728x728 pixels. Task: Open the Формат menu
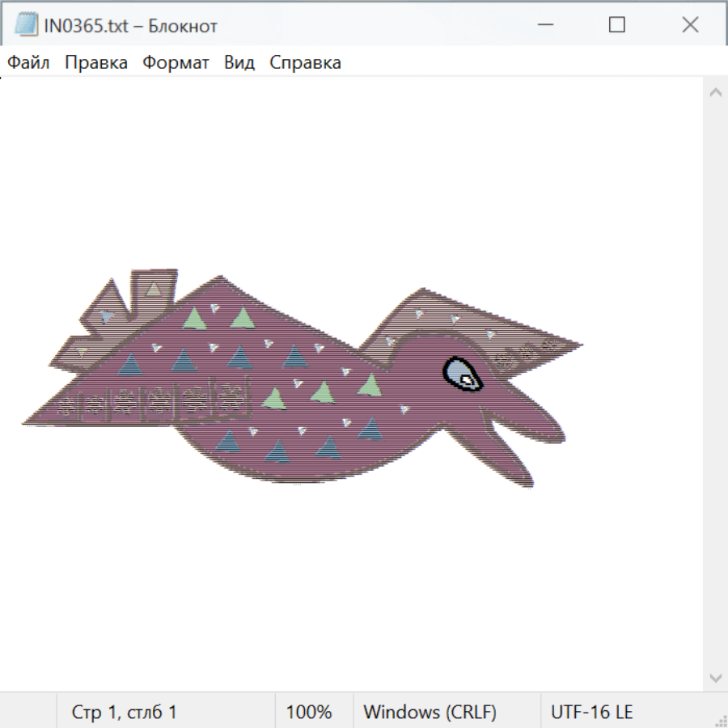pyautogui.click(x=176, y=63)
